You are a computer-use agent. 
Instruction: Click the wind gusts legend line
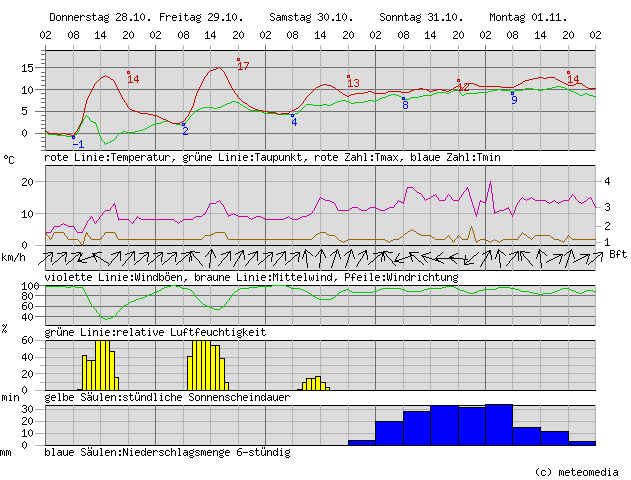click(251, 277)
